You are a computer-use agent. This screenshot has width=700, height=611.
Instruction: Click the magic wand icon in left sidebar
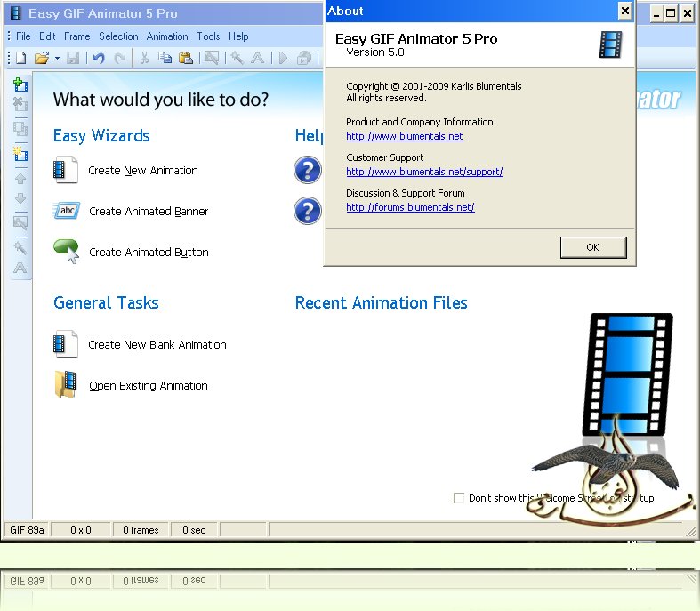coord(20,247)
